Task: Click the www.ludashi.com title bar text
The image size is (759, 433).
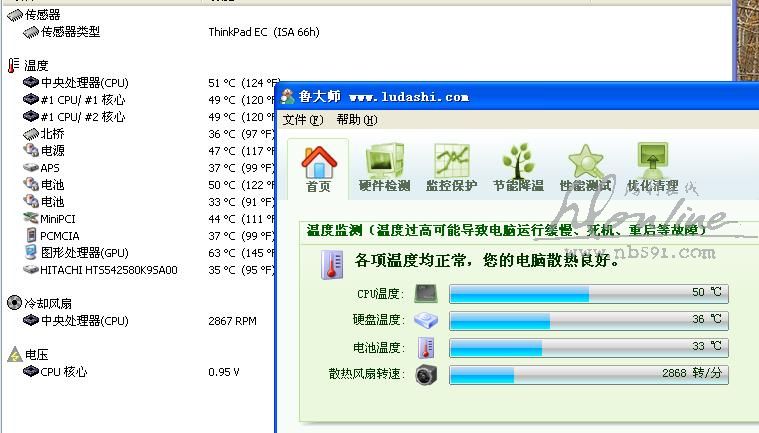Action: [x=409, y=97]
